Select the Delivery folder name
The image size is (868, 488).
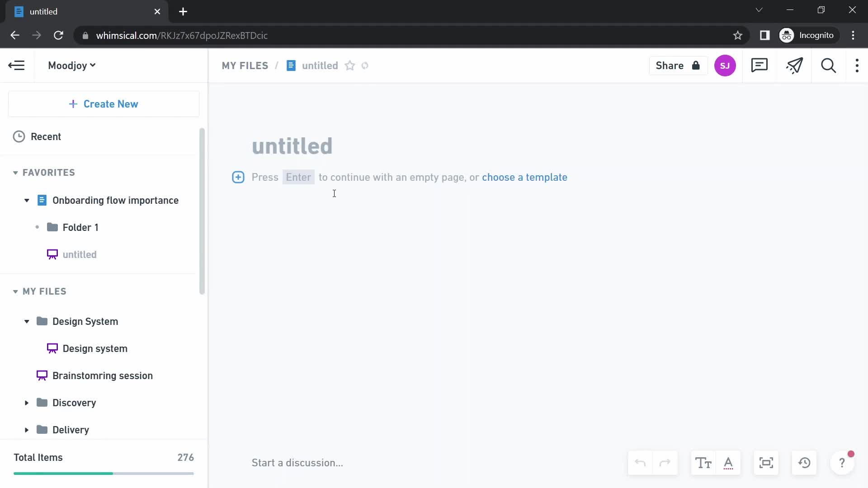71,430
